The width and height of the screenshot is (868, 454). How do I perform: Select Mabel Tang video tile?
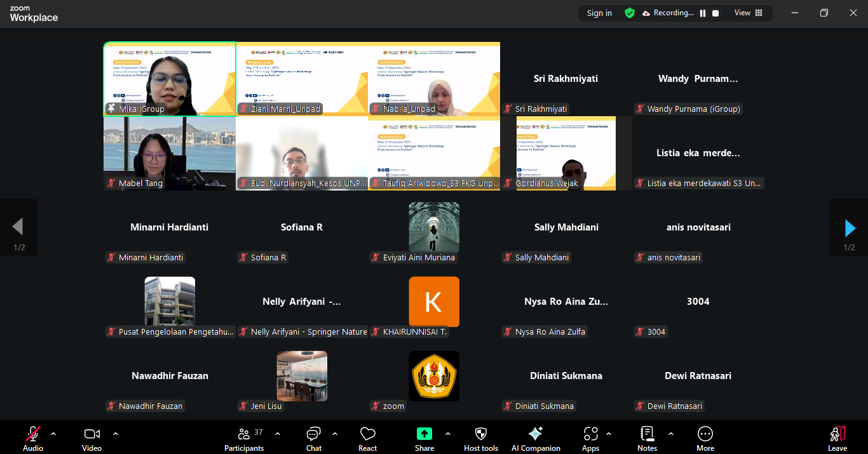pyautogui.click(x=170, y=153)
